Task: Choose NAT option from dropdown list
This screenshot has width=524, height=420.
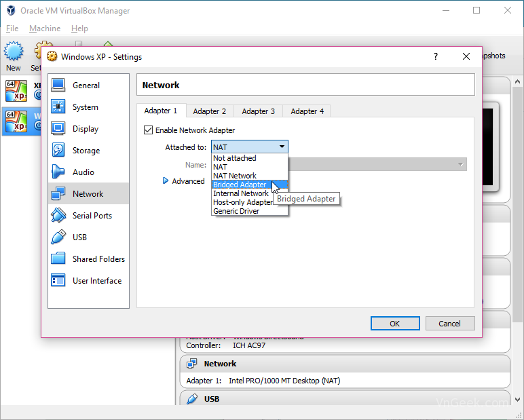Action: pos(249,167)
